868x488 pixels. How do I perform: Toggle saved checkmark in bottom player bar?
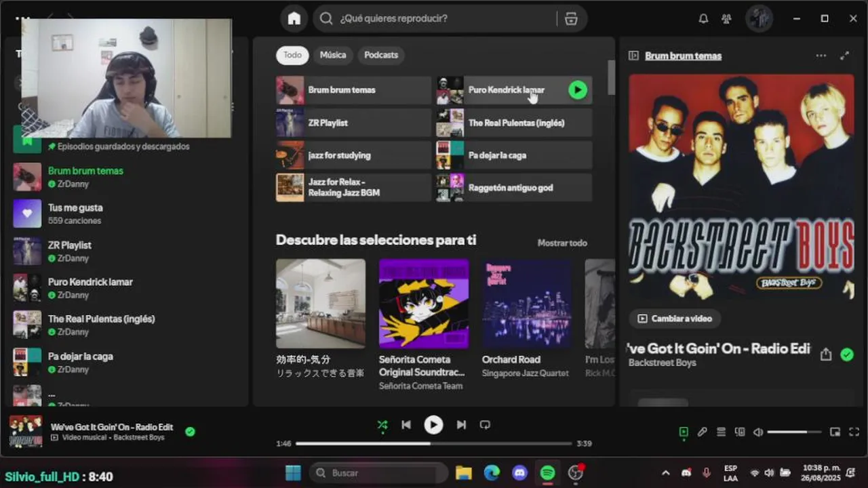[x=190, y=431]
